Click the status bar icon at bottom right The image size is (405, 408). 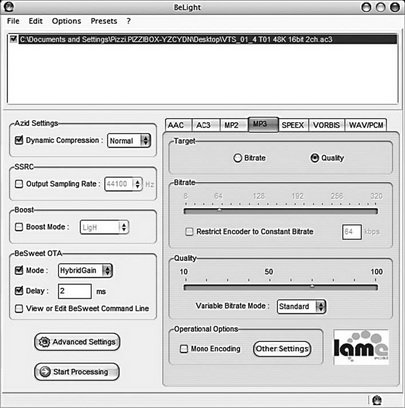point(377,400)
